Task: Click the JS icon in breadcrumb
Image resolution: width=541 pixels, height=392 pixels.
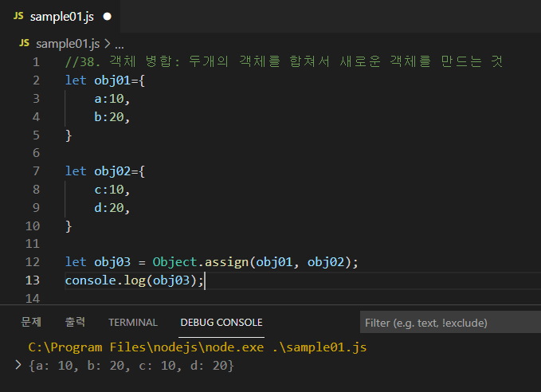Action: (25, 43)
